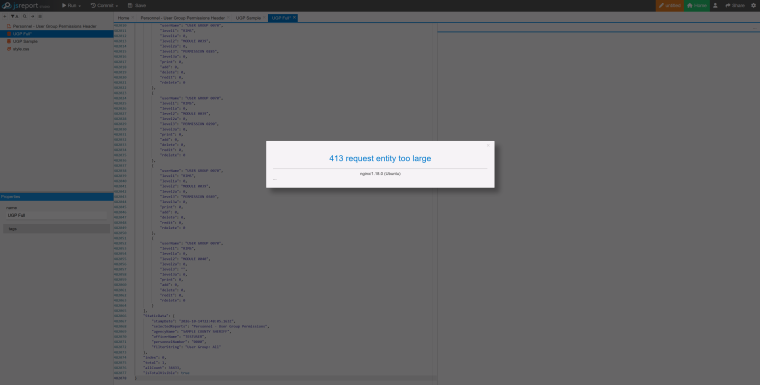Click the ellipsis below the nginx text
760x385 pixels.
[x=275, y=180]
